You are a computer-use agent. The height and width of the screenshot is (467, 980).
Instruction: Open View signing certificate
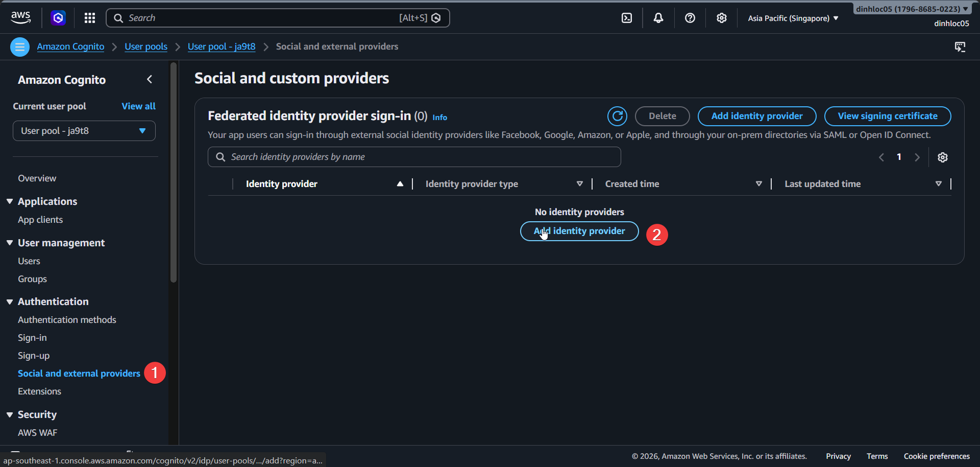pos(887,116)
